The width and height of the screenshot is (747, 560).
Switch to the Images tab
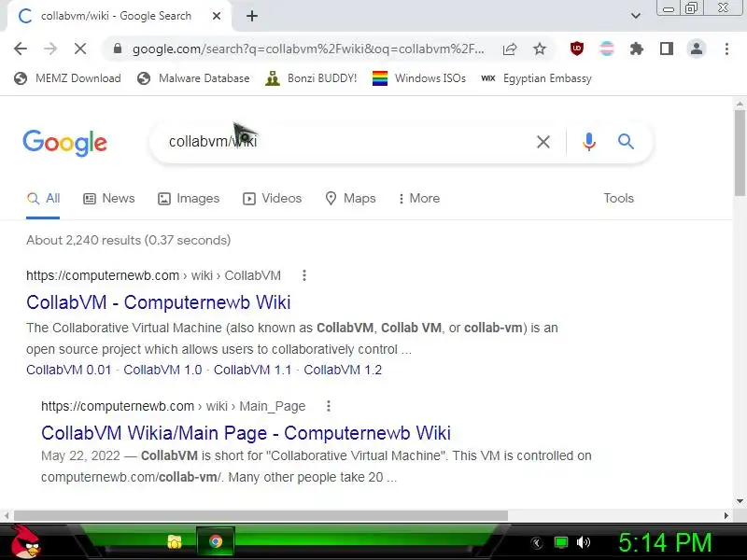pos(189,199)
